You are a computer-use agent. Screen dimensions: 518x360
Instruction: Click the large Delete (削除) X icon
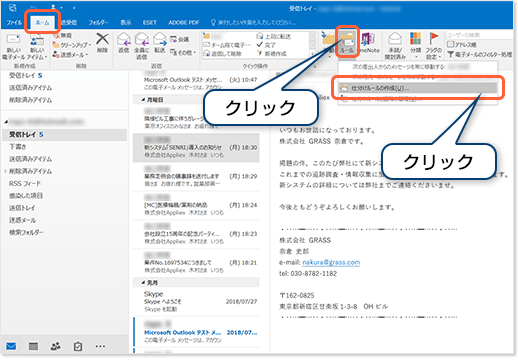tap(102, 39)
